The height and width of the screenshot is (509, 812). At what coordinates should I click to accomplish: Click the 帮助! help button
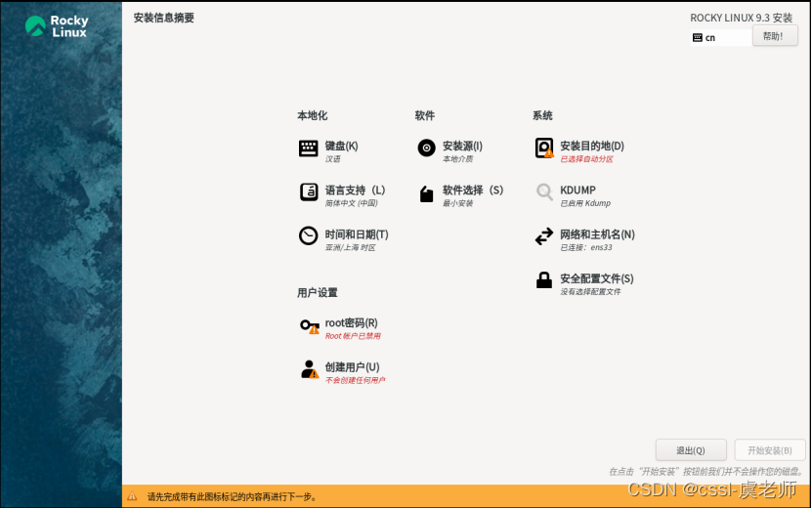point(775,36)
